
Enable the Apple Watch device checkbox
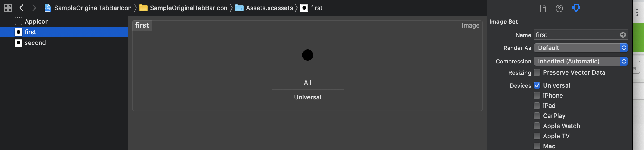click(x=537, y=126)
